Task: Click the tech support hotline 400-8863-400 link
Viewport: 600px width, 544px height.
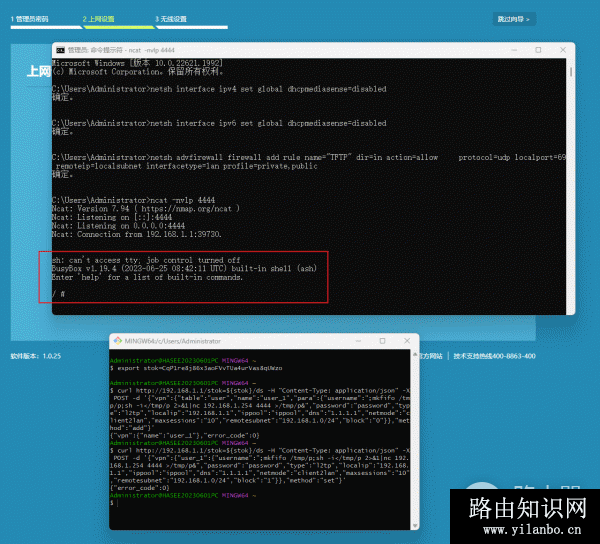Action: [494, 356]
